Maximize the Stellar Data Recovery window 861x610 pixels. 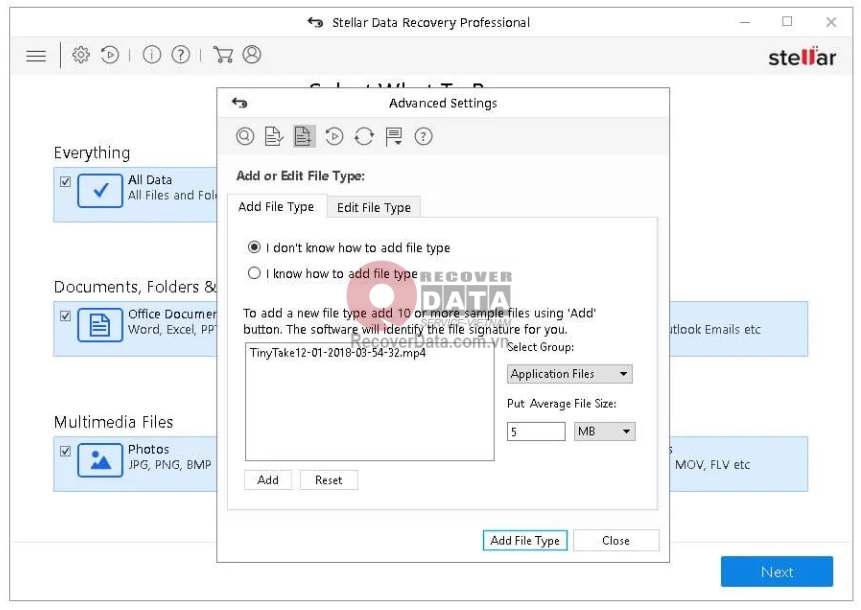787,21
